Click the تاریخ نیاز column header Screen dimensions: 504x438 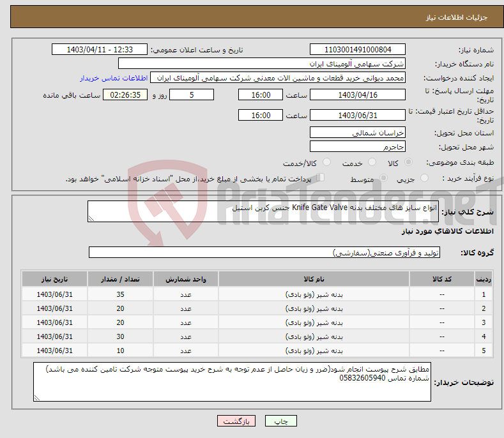tap(55, 279)
